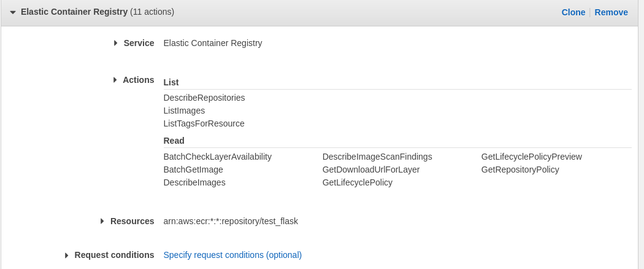Expand the Actions row triangle

115,80
